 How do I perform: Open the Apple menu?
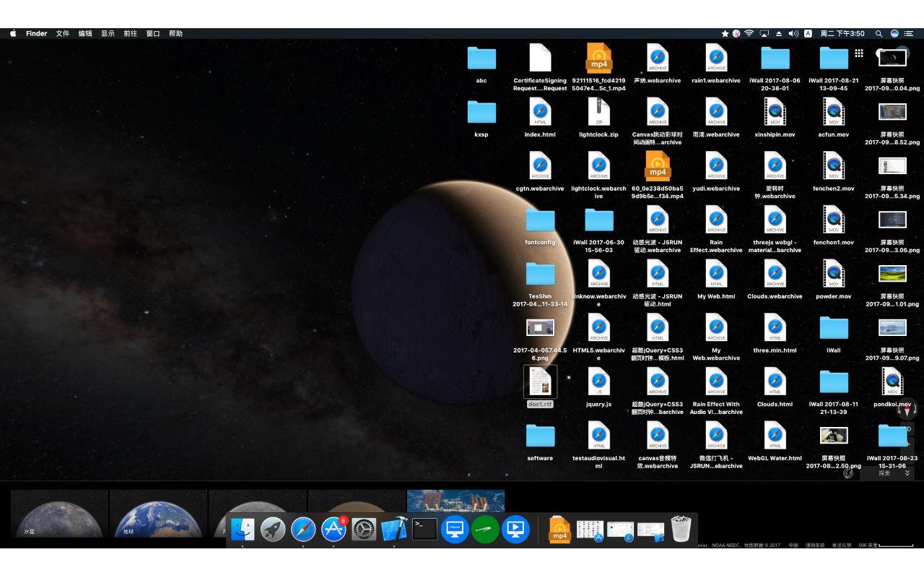pyautogui.click(x=12, y=33)
